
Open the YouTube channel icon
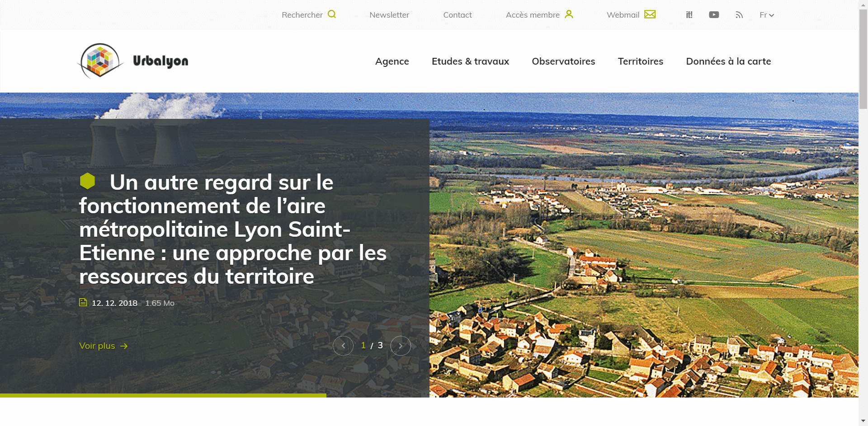tap(714, 15)
